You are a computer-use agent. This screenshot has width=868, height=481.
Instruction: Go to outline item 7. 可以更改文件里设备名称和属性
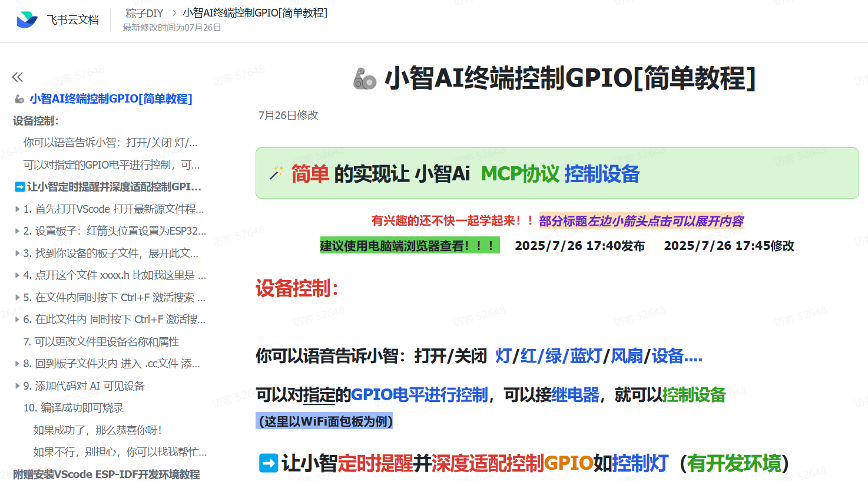[101, 342]
